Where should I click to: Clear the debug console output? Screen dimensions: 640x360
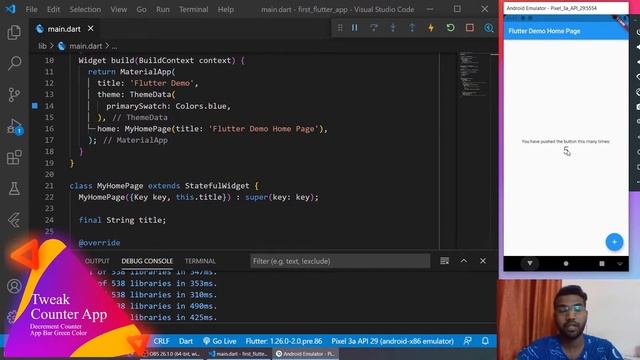[x=444, y=261]
